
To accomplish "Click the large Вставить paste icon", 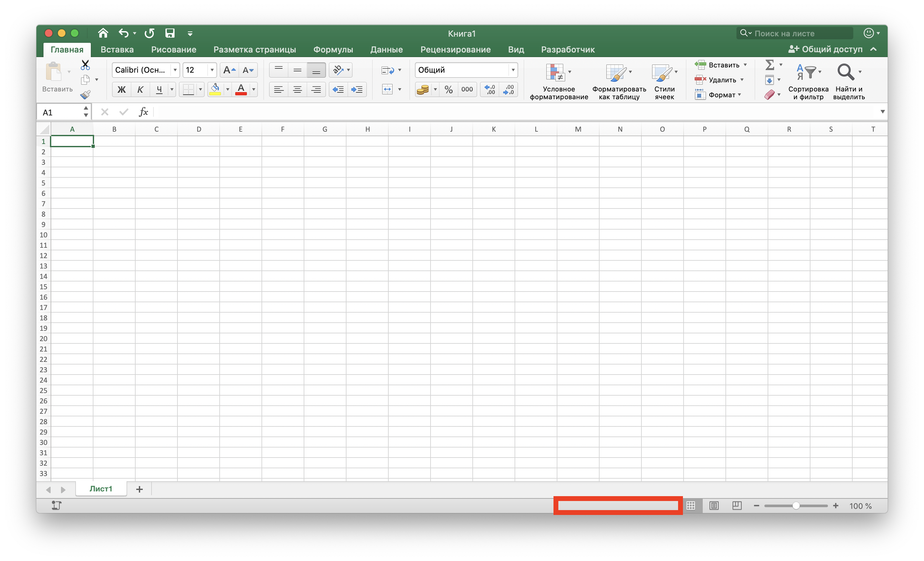I will [54, 71].
